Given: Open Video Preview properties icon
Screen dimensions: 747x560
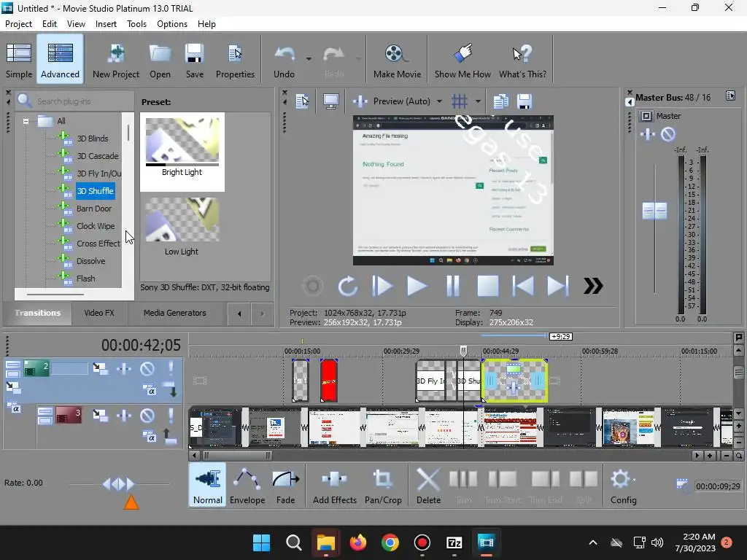Looking at the screenshot, I should coord(302,101).
